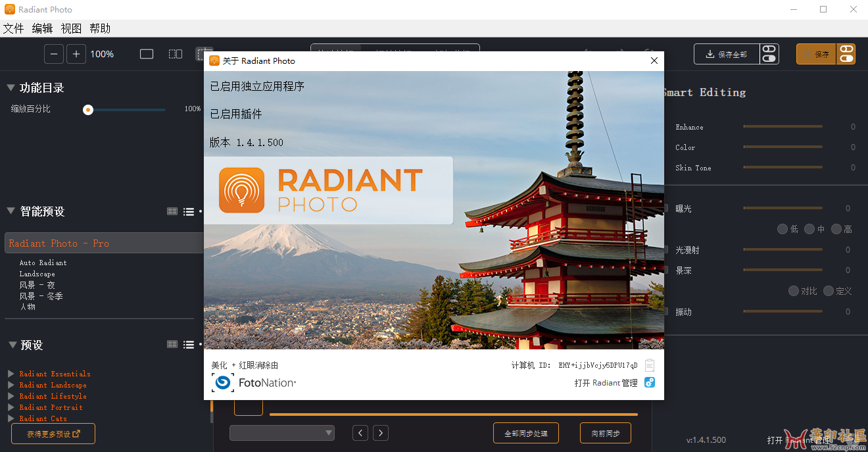Screen dimensions: 868x452
Task: Open the bottom filmstrip dropdown
Action: point(282,433)
